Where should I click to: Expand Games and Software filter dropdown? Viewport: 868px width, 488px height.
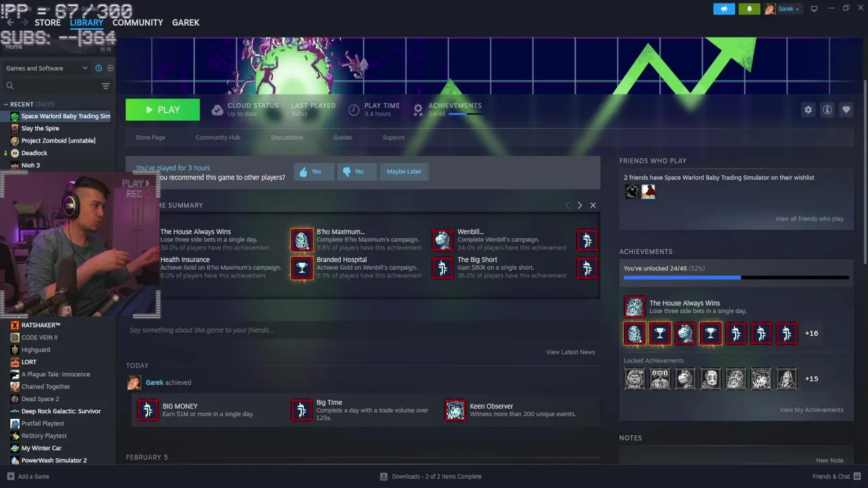click(47, 68)
